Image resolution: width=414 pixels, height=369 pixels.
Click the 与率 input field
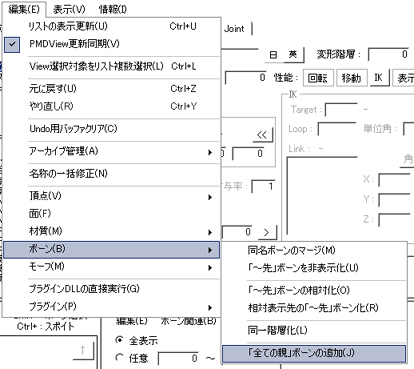pyautogui.click(x=264, y=186)
